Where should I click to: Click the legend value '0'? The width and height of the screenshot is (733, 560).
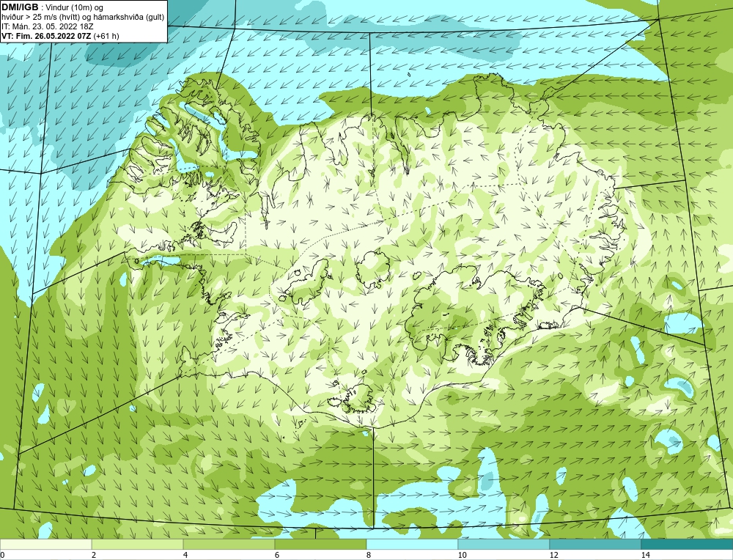[x=2, y=555]
